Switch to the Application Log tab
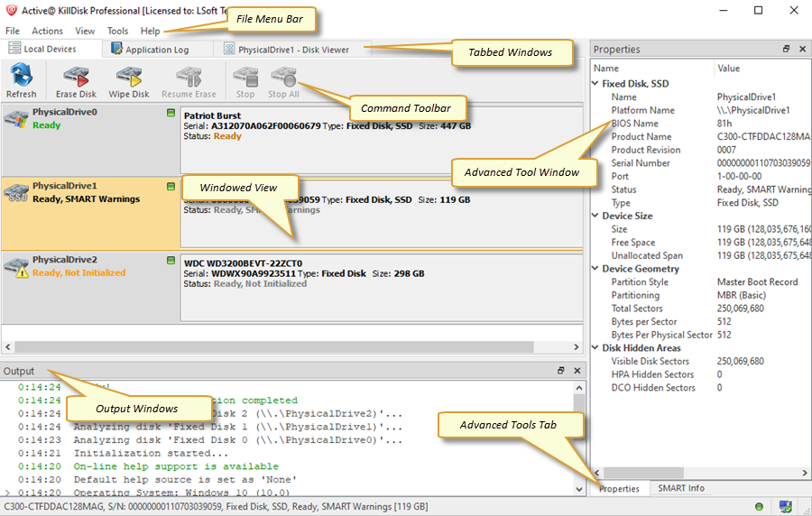The width and height of the screenshot is (812, 516). [149, 50]
